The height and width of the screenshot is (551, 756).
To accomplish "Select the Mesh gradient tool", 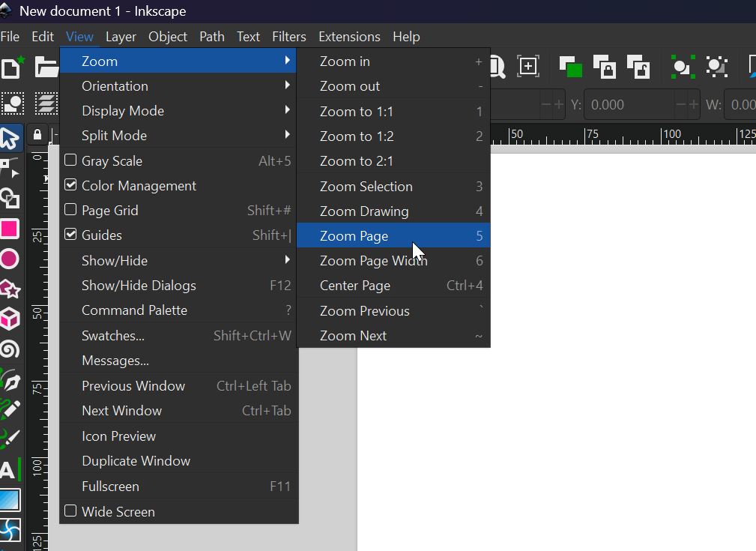I will [x=10, y=530].
